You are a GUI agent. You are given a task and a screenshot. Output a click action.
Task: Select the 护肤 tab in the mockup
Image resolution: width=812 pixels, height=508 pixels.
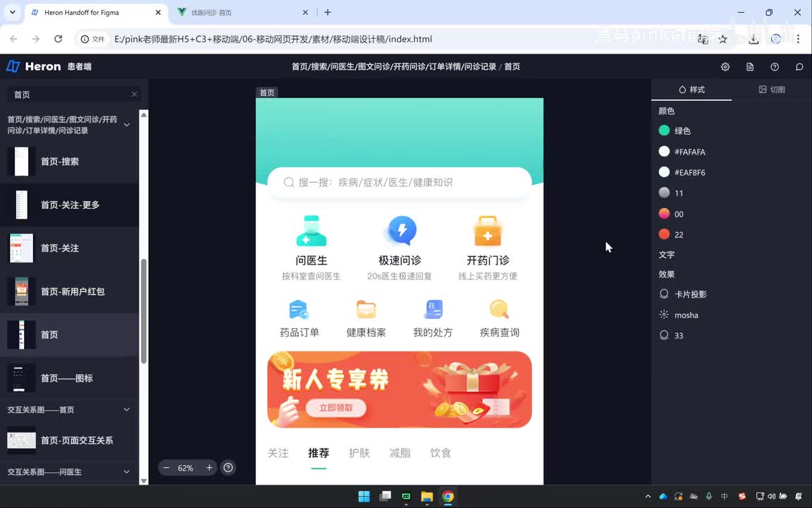359,453
